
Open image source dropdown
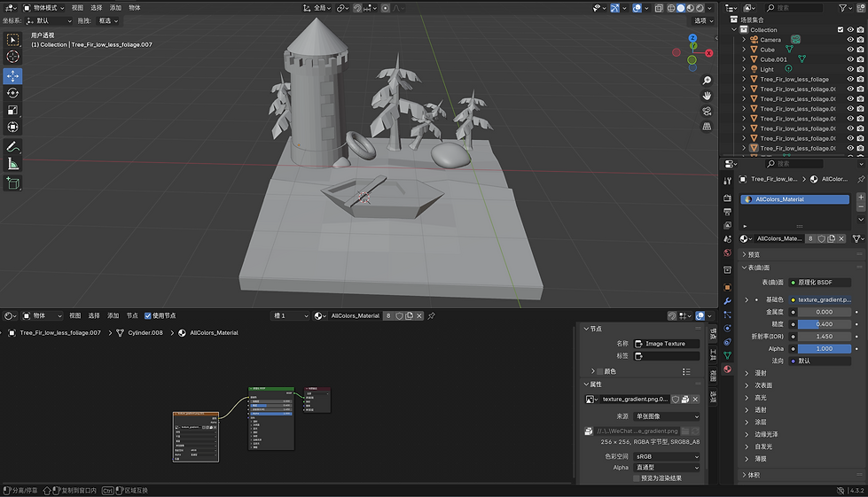[x=667, y=416]
